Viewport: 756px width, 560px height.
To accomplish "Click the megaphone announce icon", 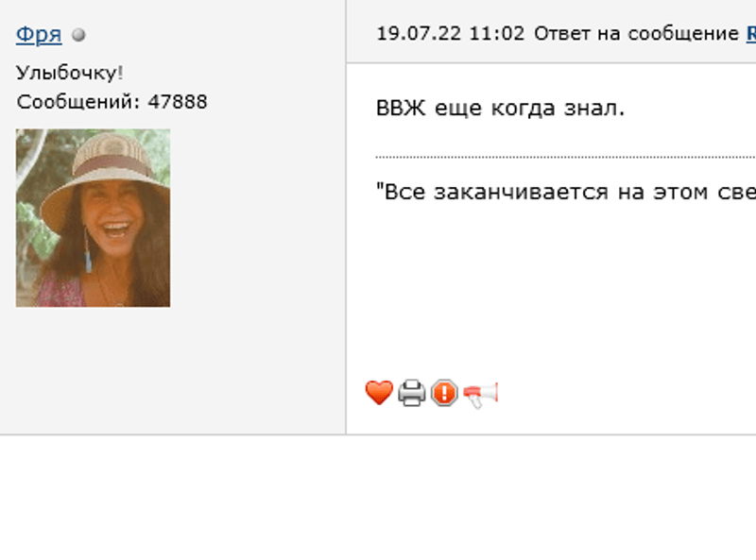I will (x=480, y=395).
